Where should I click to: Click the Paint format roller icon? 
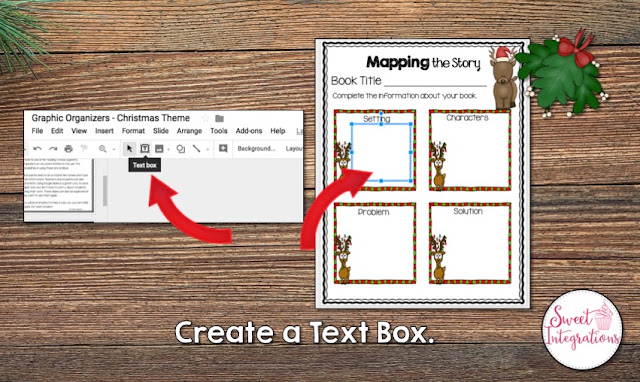tap(84, 149)
